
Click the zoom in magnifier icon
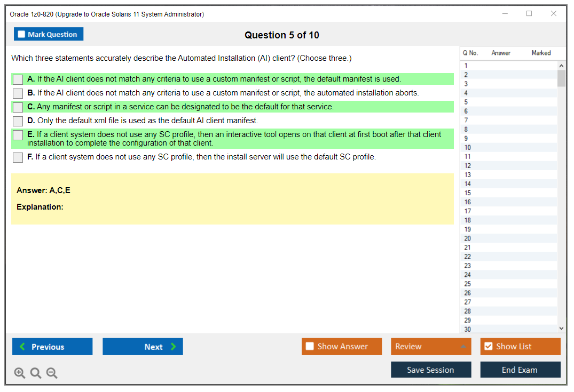(20, 373)
